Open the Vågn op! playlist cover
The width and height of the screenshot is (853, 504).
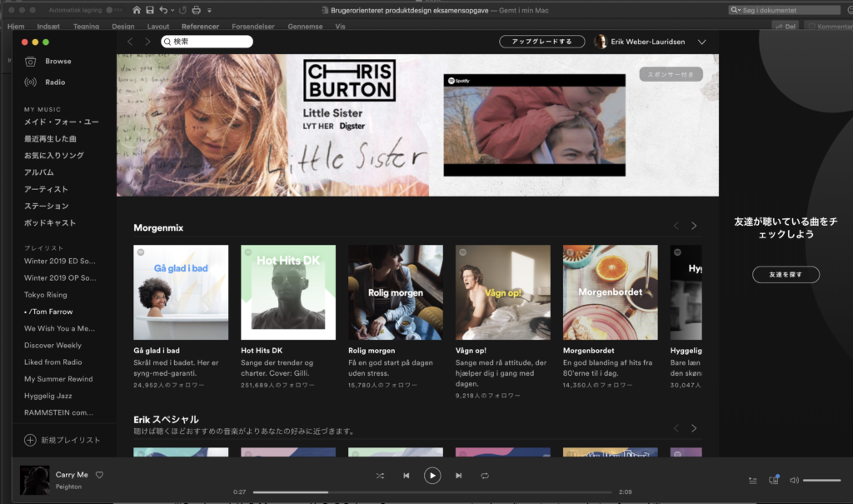[x=502, y=292]
